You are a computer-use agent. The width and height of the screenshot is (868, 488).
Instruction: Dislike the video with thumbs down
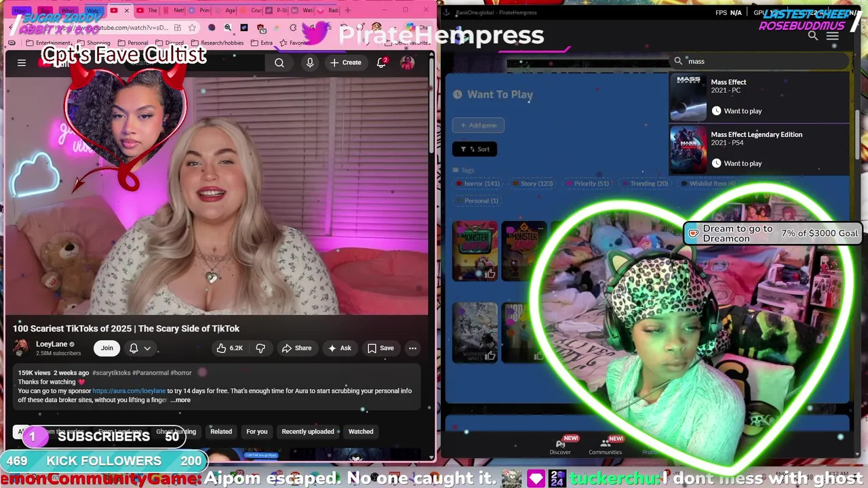pos(260,348)
